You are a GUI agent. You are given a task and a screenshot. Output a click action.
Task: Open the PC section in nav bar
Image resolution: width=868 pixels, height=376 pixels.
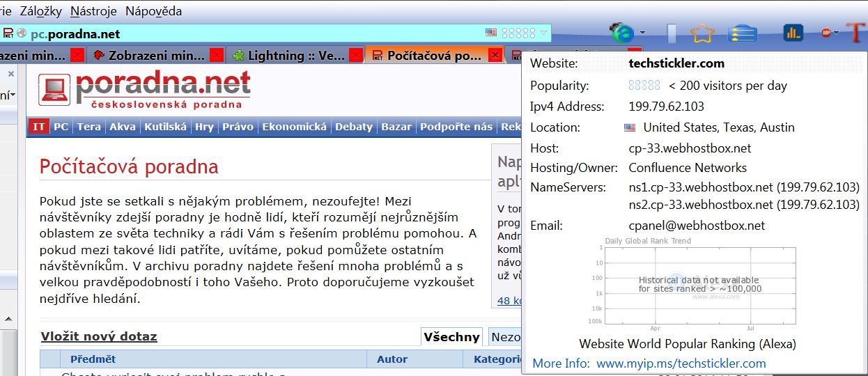(x=61, y=127)
